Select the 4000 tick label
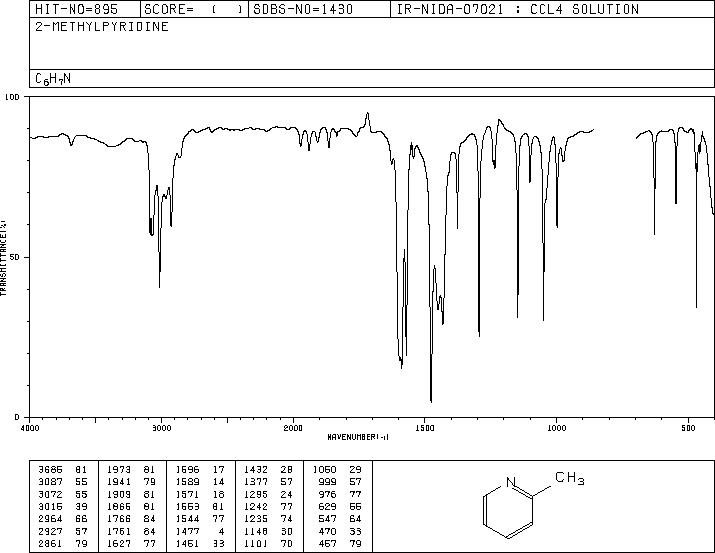The width and height of the screenshot is (715, 553). (30, 428)
